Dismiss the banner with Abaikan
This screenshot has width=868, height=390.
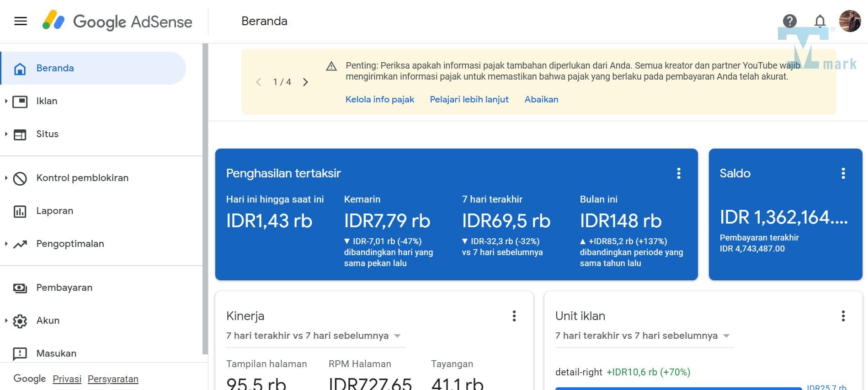tap(541, 99)
